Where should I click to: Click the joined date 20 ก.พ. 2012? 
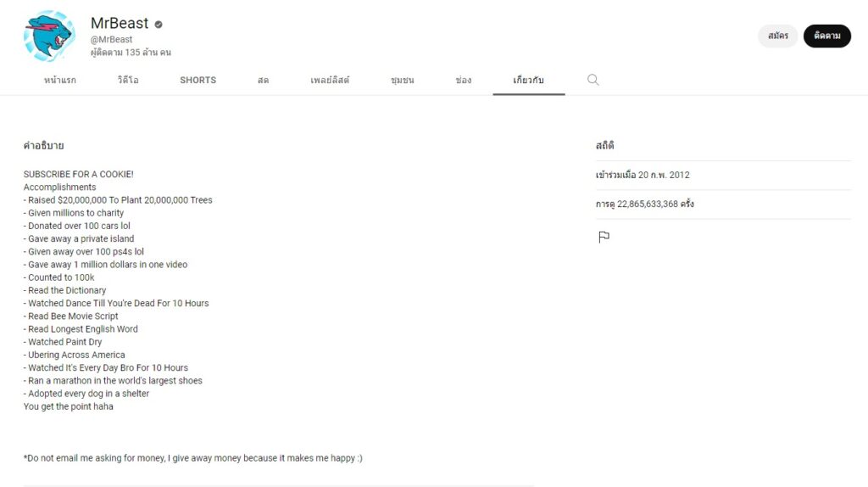643,175
